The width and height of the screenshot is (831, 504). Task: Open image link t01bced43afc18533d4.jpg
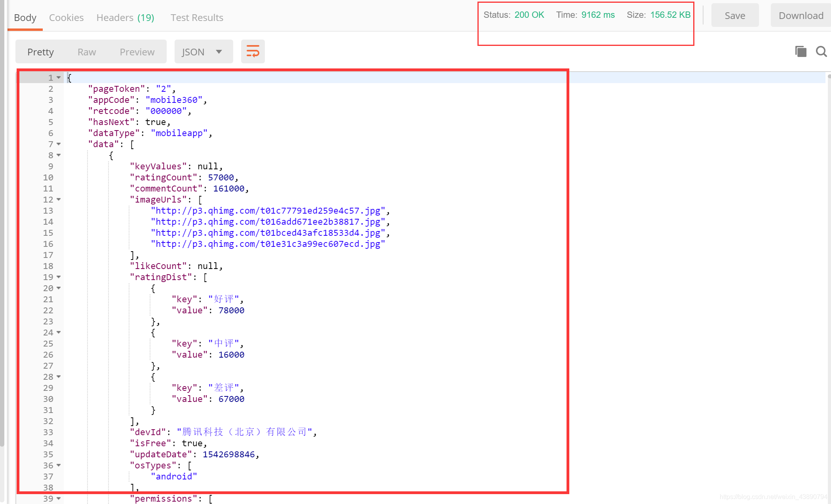point(268,233)
